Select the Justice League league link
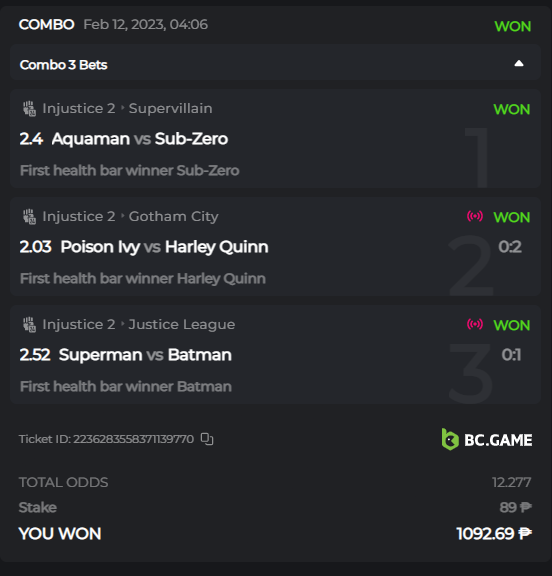This screenshot has width=552, height=576. 182,324
